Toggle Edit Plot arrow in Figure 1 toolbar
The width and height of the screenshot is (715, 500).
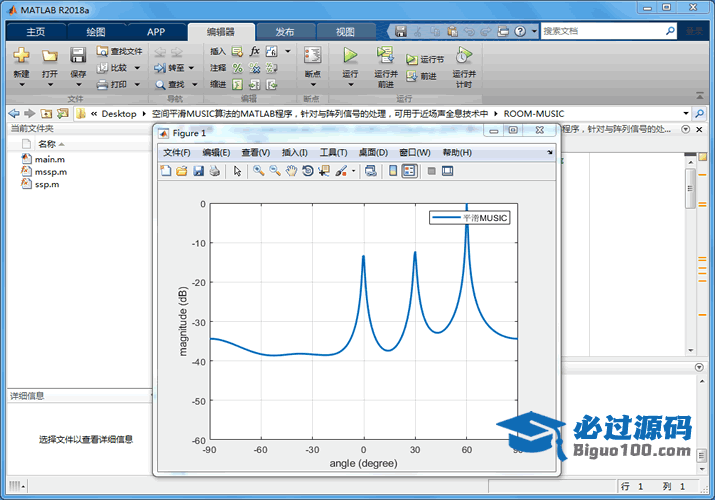[x=237, y=171]
